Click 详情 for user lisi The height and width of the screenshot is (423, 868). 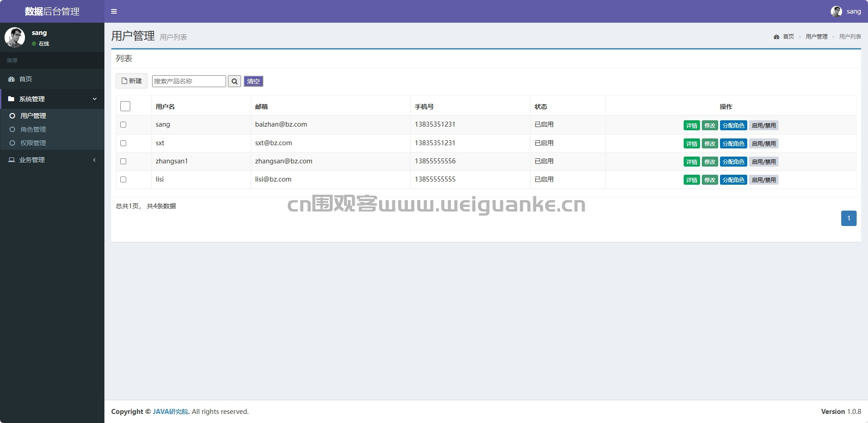691,180
